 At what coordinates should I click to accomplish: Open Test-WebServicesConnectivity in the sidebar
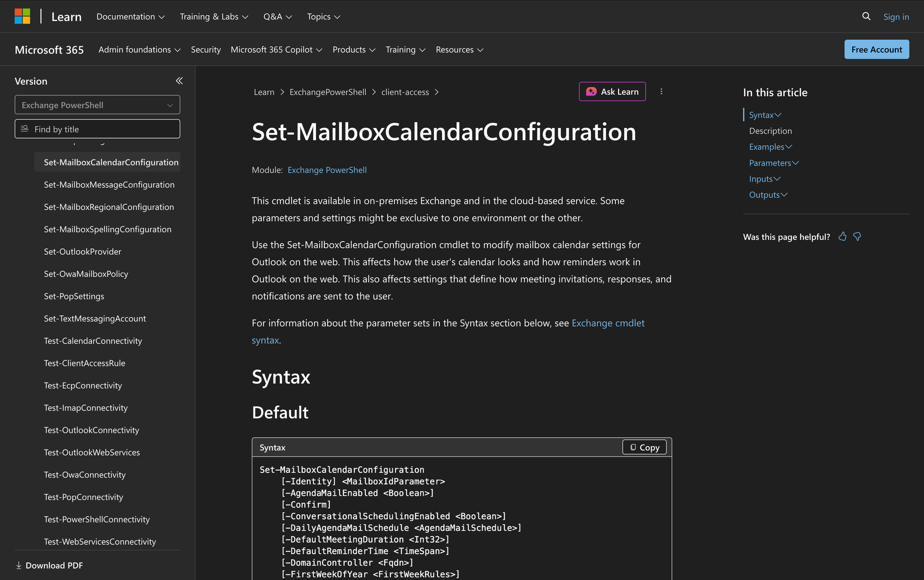tap(100, 541)
